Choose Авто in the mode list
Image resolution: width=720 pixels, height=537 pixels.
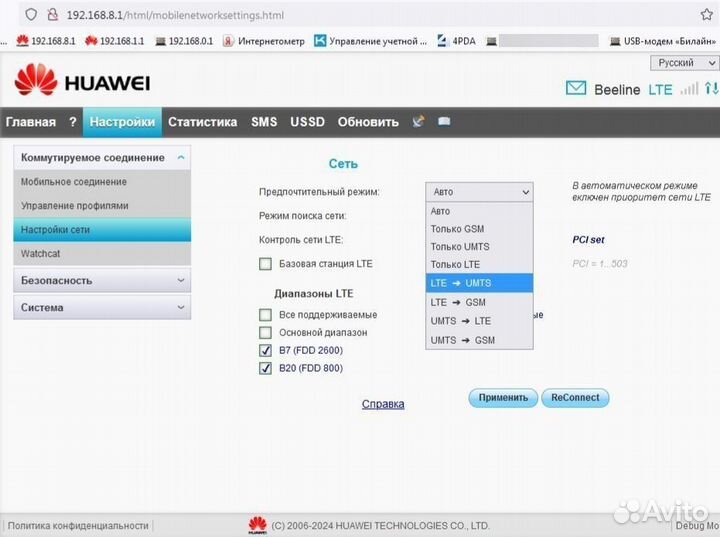click(x=479, y=211)
